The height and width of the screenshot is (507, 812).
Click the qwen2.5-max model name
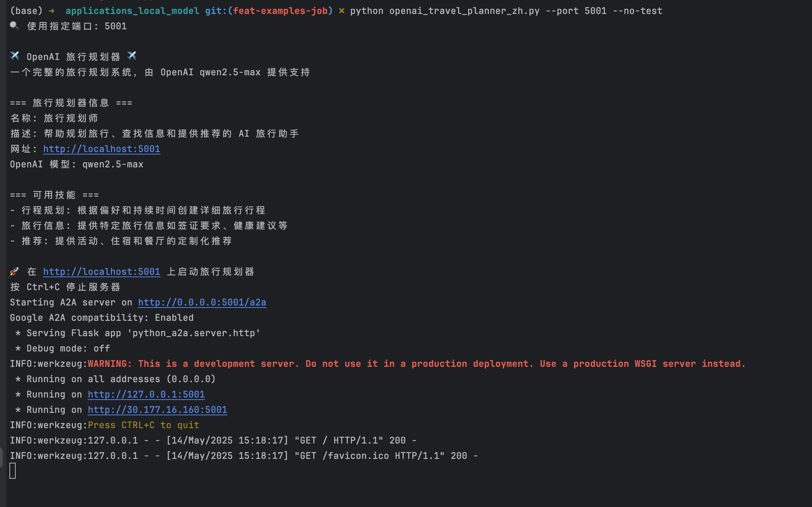[x=113, y=164]
